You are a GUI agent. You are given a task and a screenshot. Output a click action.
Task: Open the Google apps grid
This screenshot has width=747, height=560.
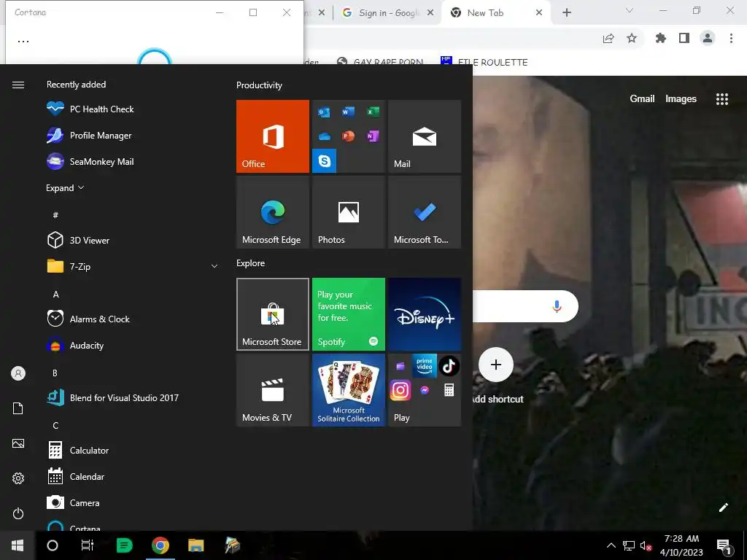click(x=722, y=98)
